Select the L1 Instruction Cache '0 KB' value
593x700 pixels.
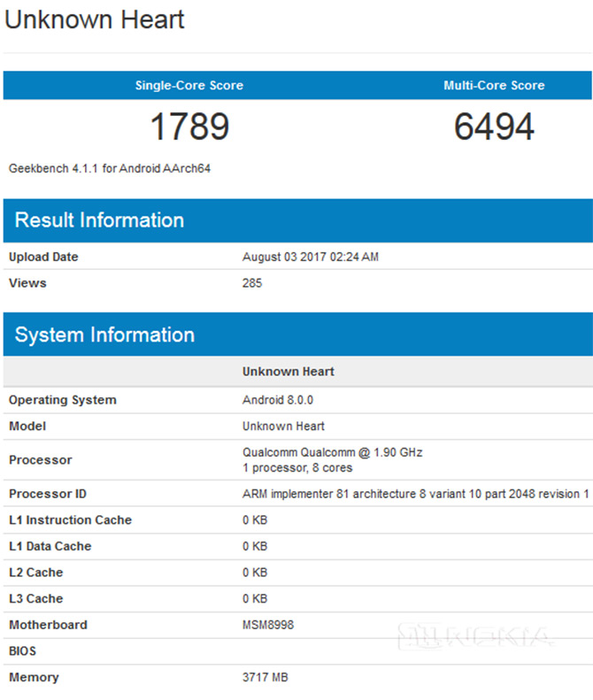[255, 520]
